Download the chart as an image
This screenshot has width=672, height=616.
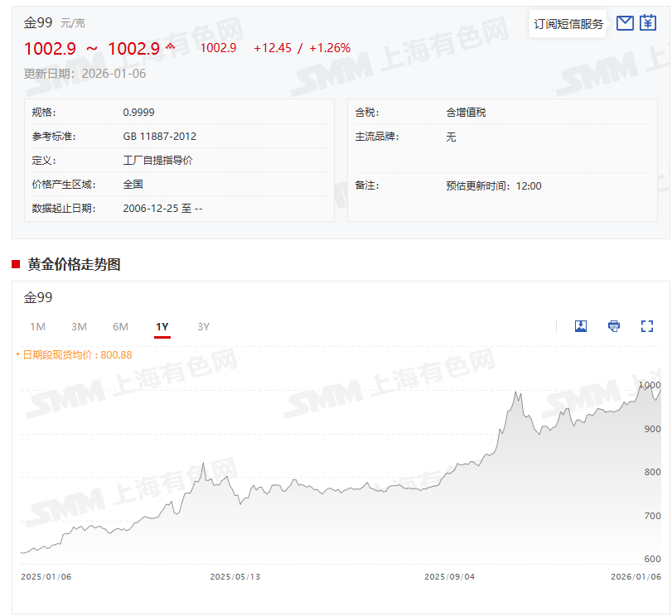pyautogui.click(x=581, y=326)
